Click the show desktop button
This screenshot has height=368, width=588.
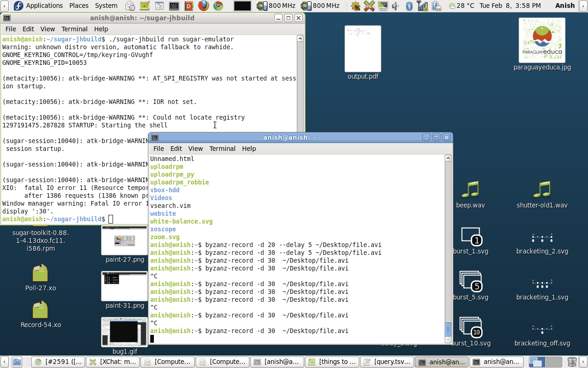[17, 362]
